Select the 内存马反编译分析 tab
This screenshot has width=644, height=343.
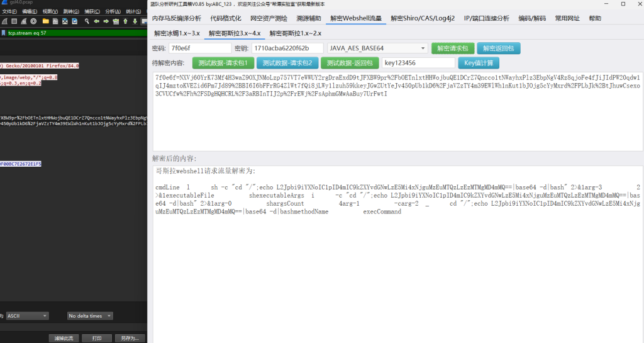point(177,18)
